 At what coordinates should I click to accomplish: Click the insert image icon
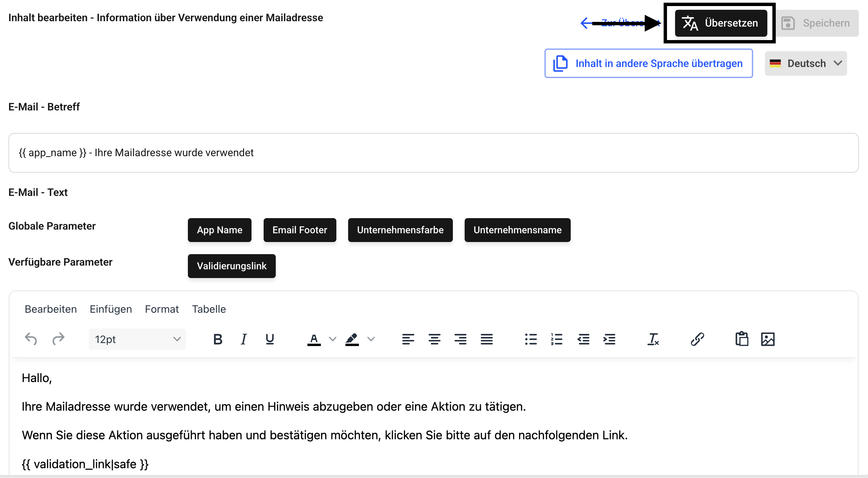(768, 339)
